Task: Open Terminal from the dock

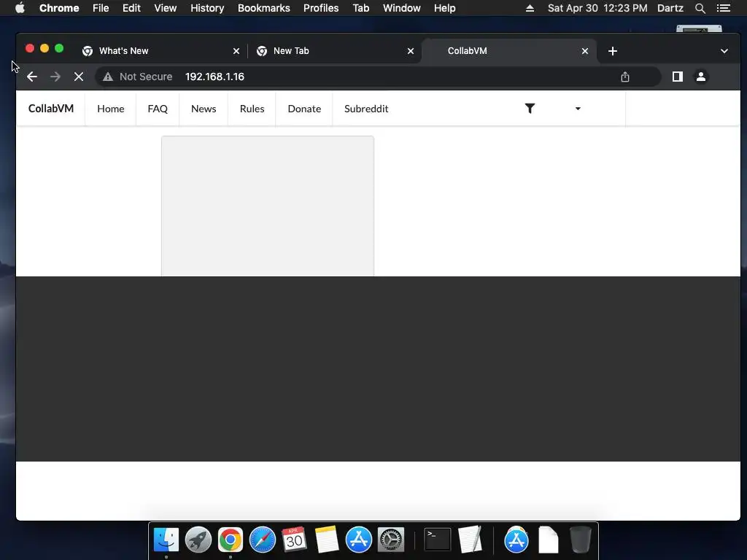Action: click(438, 540)
